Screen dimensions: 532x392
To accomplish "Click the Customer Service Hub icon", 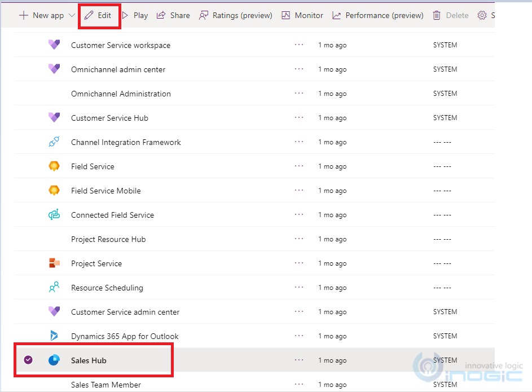I will click(54, 118).
